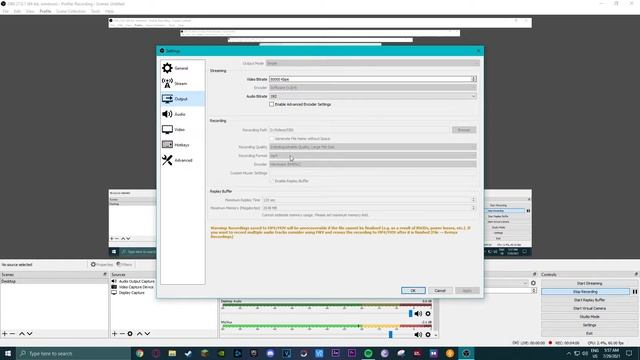The image size is (640, 360).
Task: Click Start Streaming in Controls
Action: (x=589, y=283)
